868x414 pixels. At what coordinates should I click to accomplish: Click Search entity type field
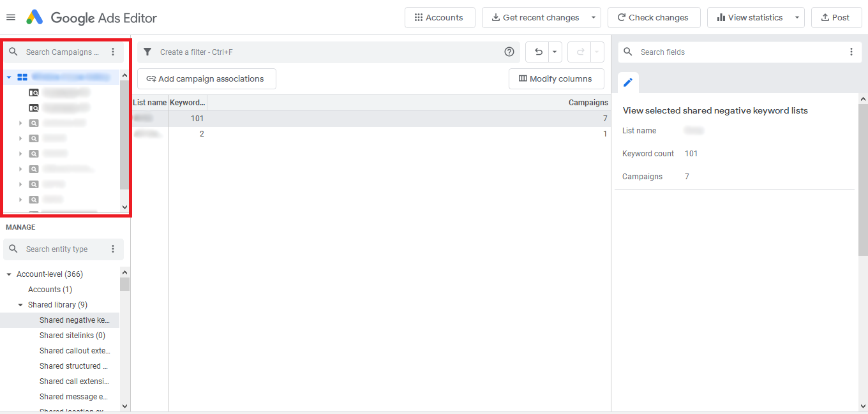point(63,249)
